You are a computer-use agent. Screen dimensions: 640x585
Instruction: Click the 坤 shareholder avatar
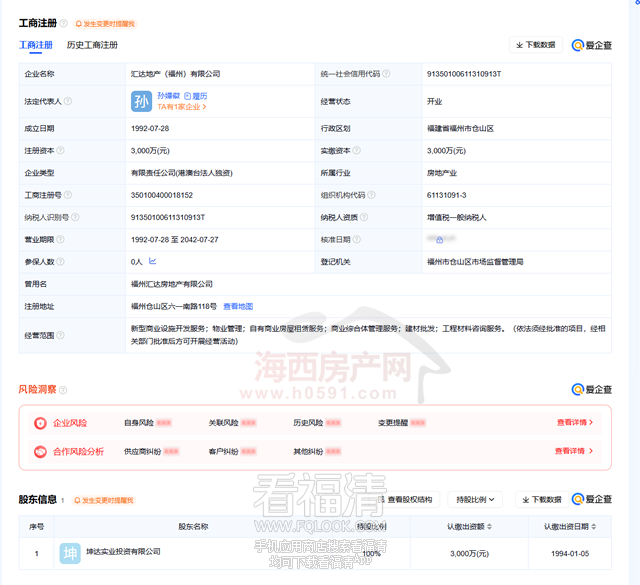coord(70,553)
